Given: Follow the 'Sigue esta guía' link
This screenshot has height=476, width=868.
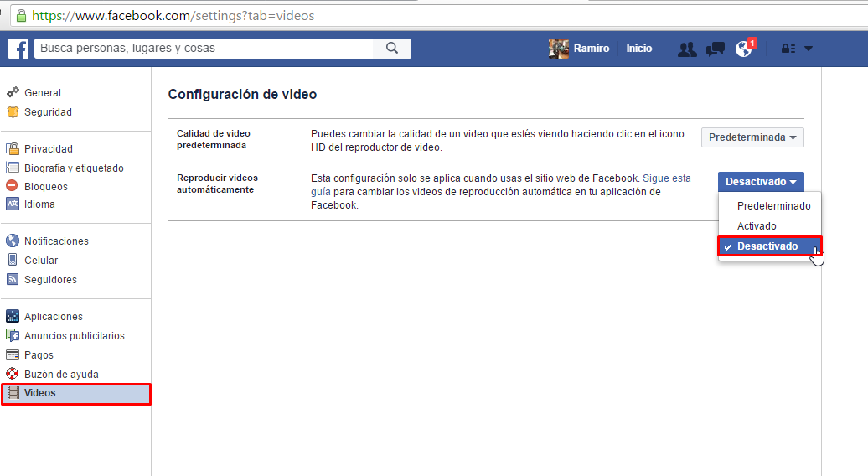Looking at the screenshot, I should point(667,178).
